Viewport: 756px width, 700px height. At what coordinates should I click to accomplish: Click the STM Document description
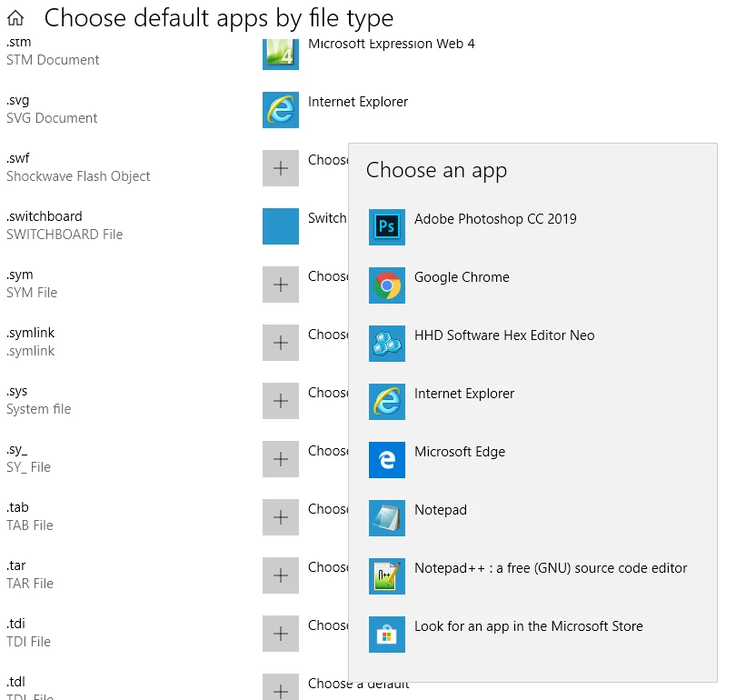[53, 60]
